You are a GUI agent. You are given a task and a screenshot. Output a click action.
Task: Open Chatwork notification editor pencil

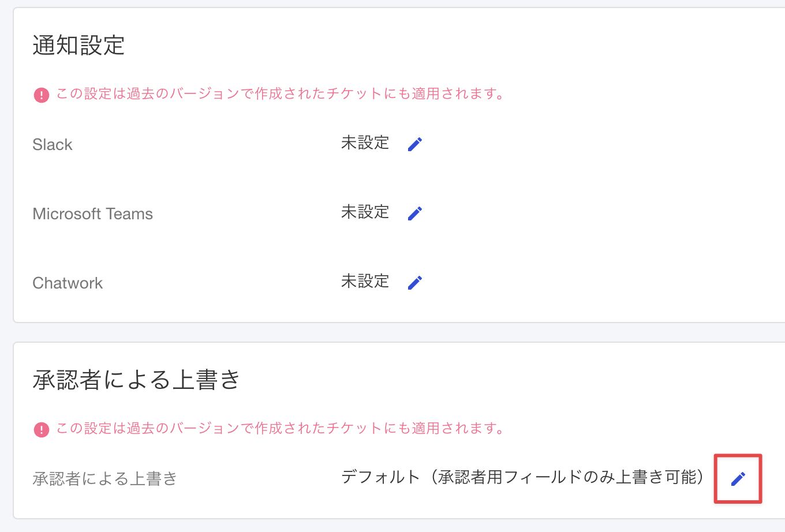pos(415,283)
